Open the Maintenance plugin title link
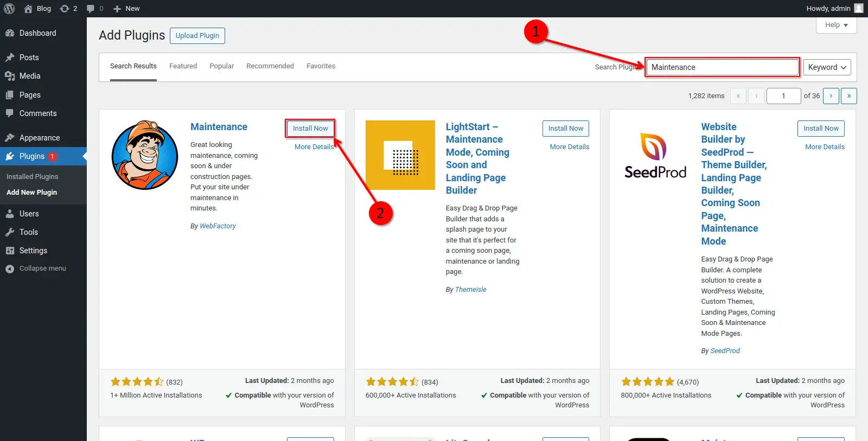The width and height of the screenshot is (868, 441). pos(219,127)
